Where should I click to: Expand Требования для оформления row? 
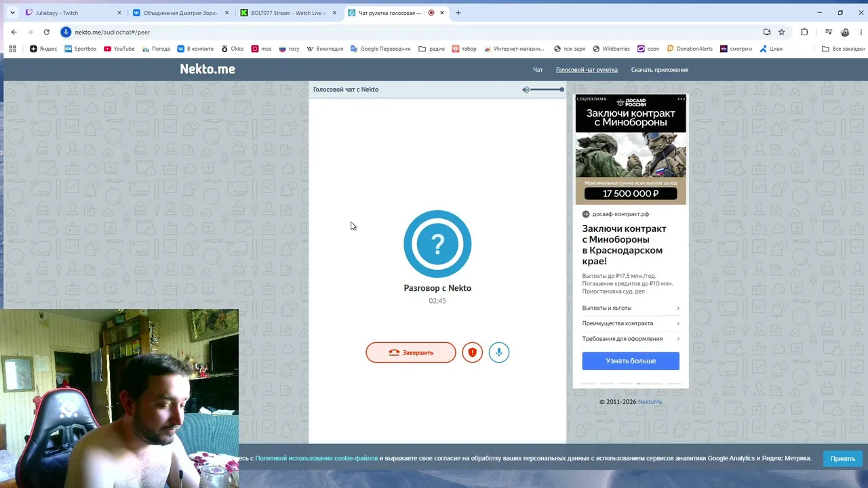coord(631,339)
